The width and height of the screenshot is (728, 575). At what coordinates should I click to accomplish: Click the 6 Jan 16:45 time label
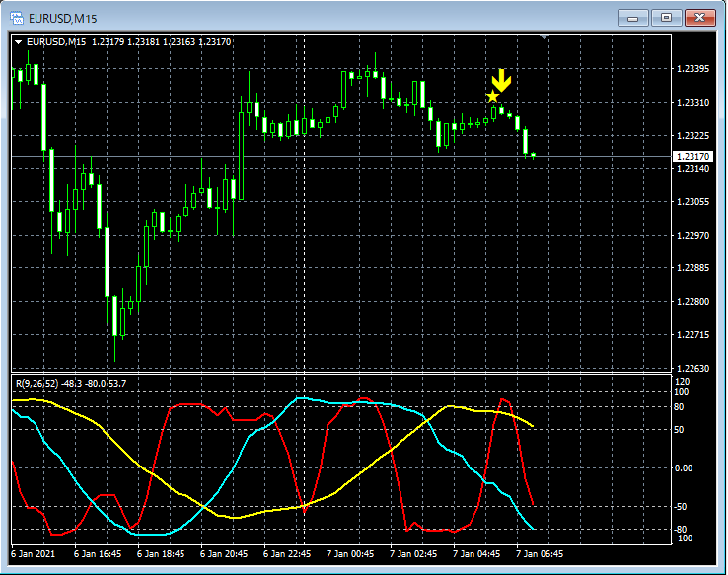[97, 554]
